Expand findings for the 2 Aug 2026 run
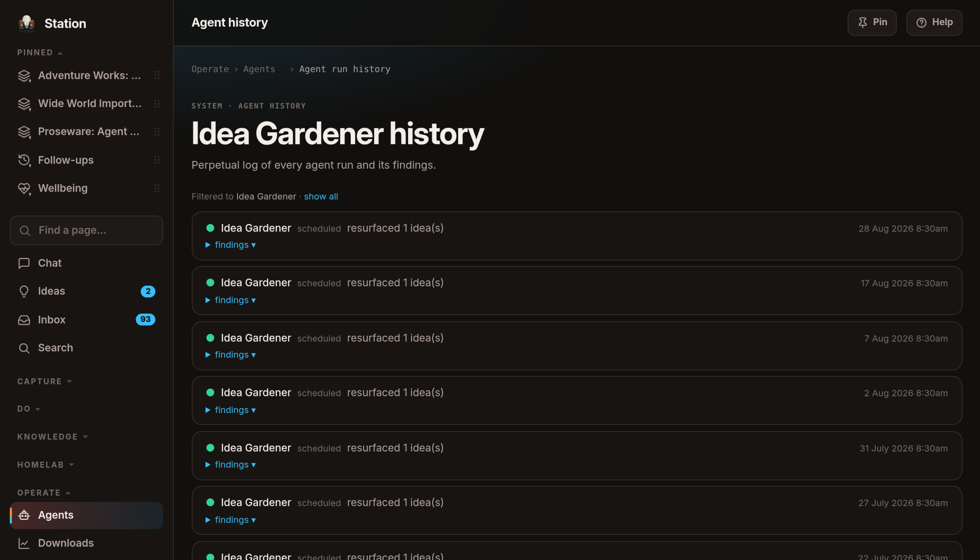The height and width of the screenshot is (560, 980). 231,410
